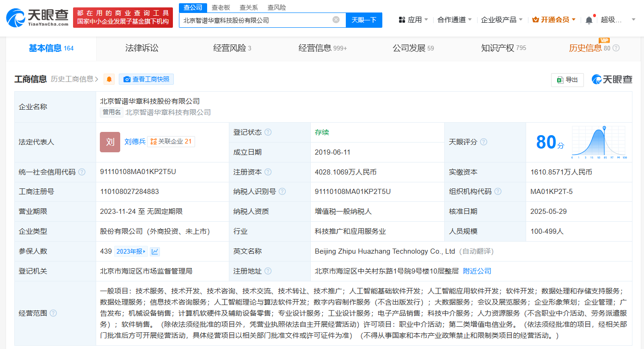The width and height of the screenshot is (644, 349).
Task: Expand the 企业级产品 dropdown
Action: 502,20
